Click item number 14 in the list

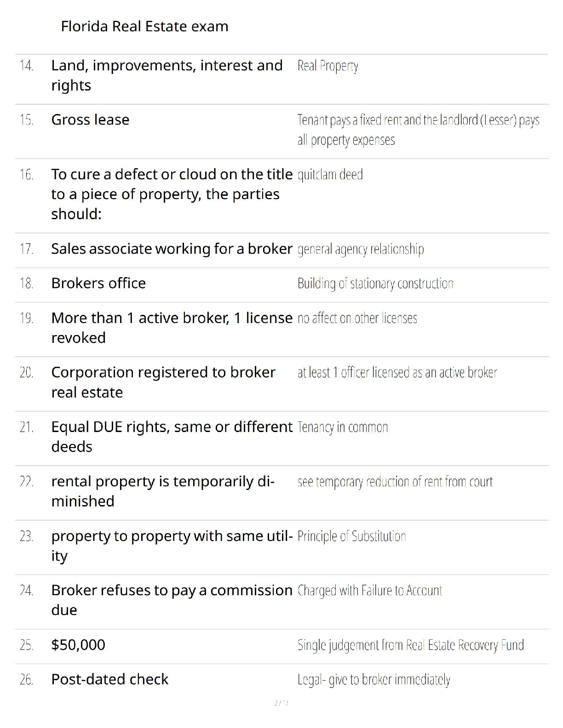tap(27, 66)
